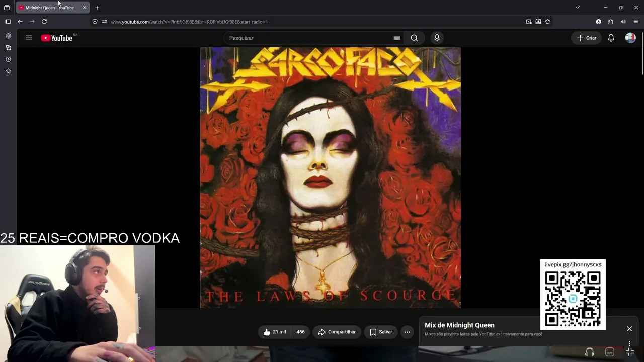Screen dimensions: 644x362
Task: Go forward to the next page
Action: 32,22
